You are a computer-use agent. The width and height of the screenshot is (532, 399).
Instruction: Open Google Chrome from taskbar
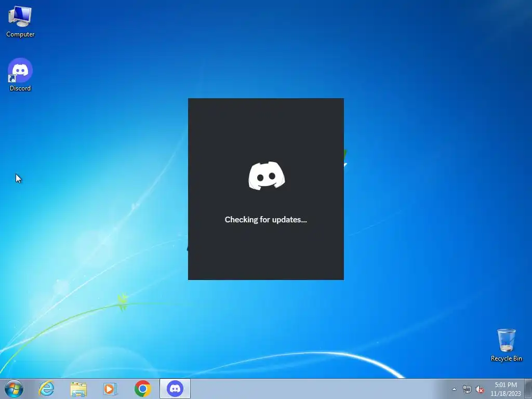click(142, 389)
